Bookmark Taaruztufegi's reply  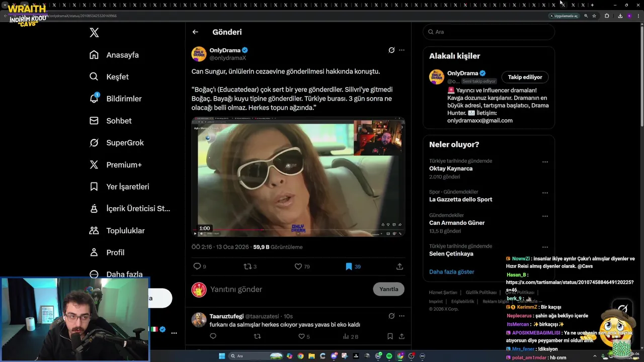(390, 336)
